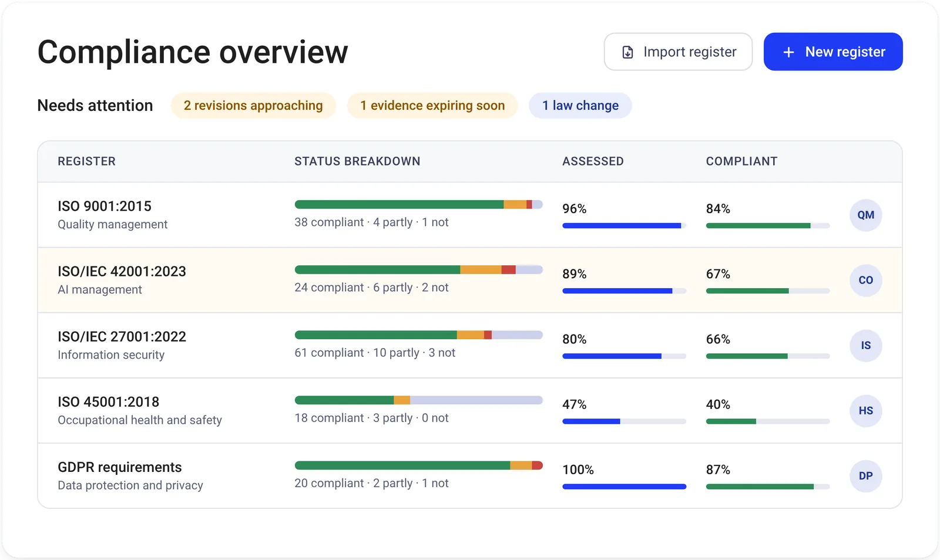
Task: Click the IS badge for ISO/IEC 27001:2022
Action: (x=866, y=345)
